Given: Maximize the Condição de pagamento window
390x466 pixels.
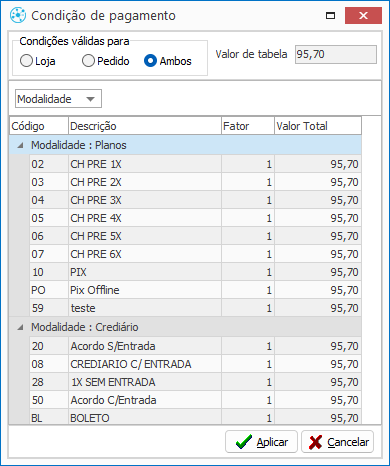Looking at the screenshot, I should point(330,16).
